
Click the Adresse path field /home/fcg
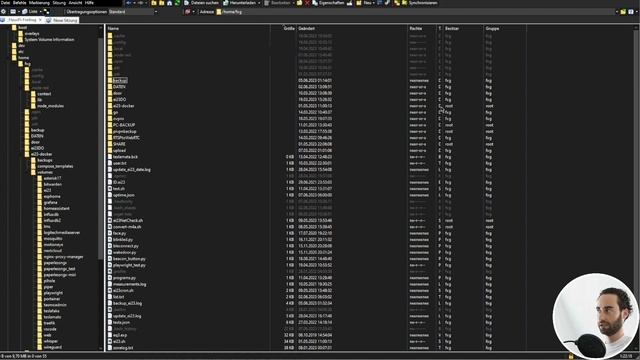(x=416, y=12)
